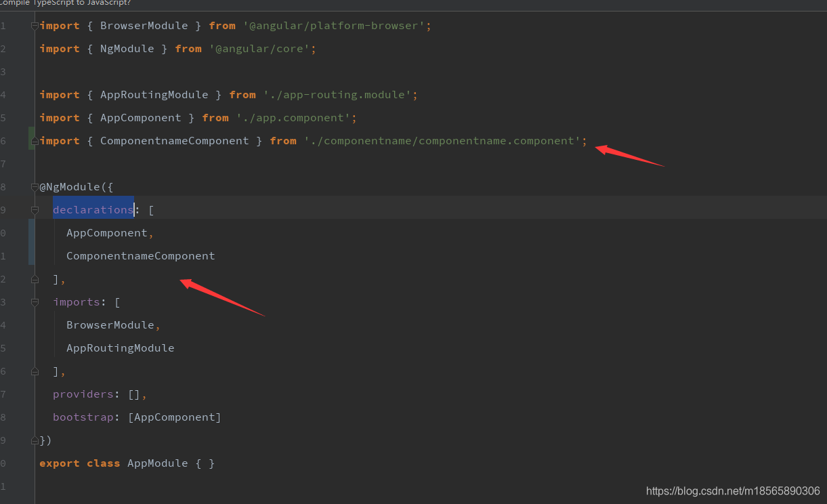Collapse the imports array fold marker
This screenshot has height=504, width=827.
click(x=35, y=302)
